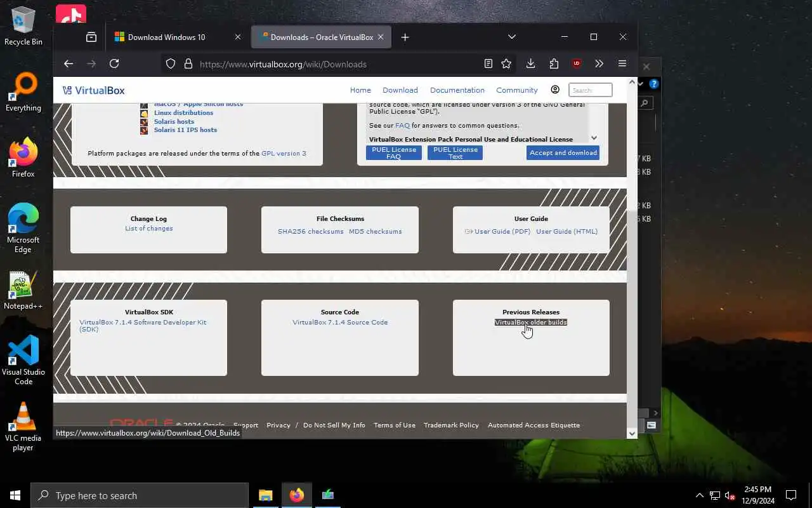Open File Explorer from the taskbar
The height and width of the screenshot is (508, 812).
click(x=265, y=495)
